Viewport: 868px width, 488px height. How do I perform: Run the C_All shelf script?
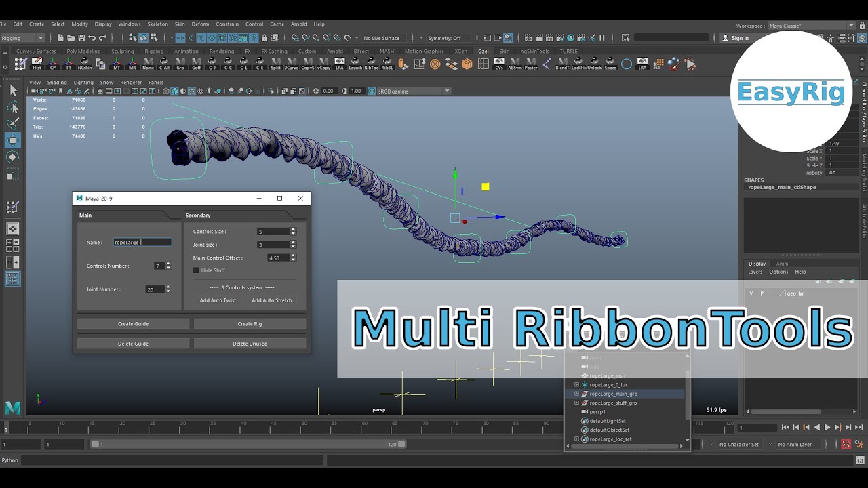pos(164,64)
